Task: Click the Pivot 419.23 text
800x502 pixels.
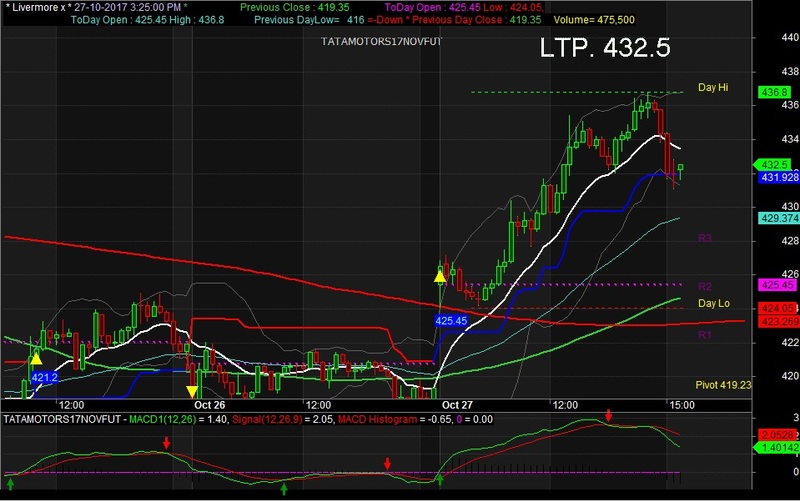Action: [722, 384]
